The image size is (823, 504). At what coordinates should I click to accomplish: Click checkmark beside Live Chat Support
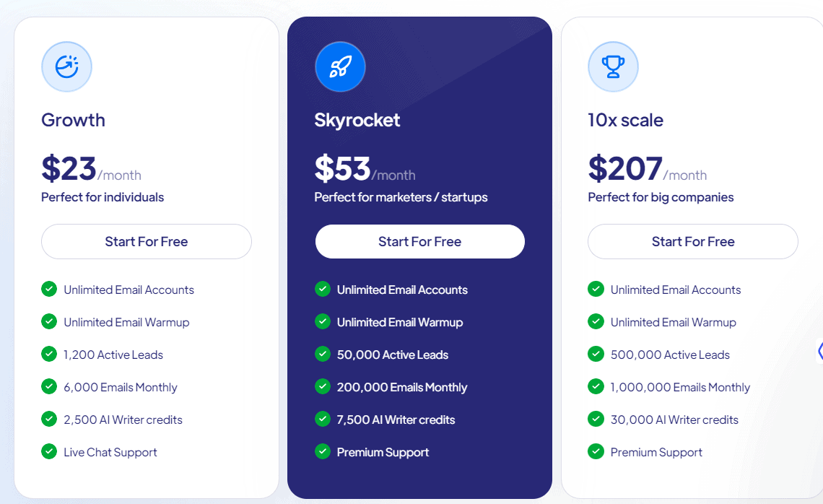tap(49, 452)
